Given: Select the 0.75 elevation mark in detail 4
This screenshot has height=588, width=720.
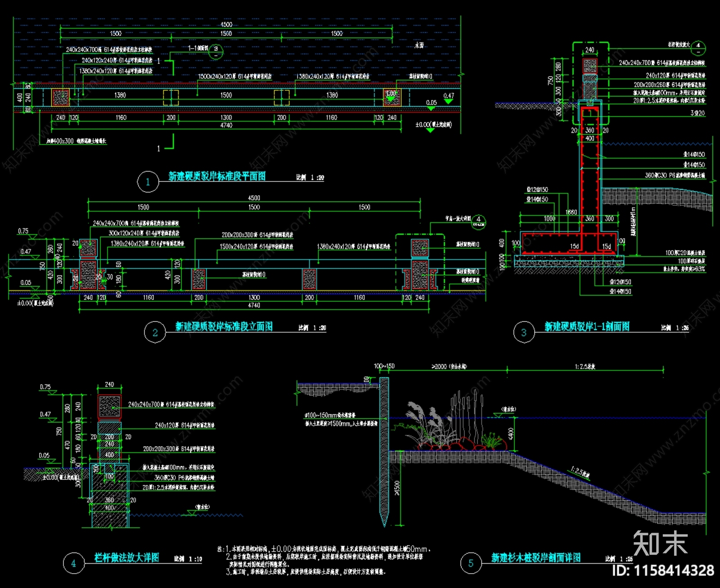Looking at the screenshot, I should click(45, 387).
